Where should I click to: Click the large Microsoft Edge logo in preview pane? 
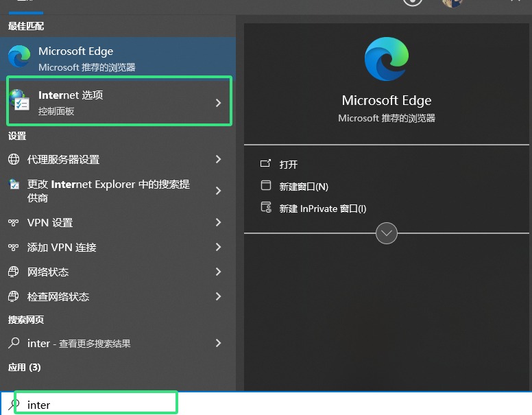387,59
